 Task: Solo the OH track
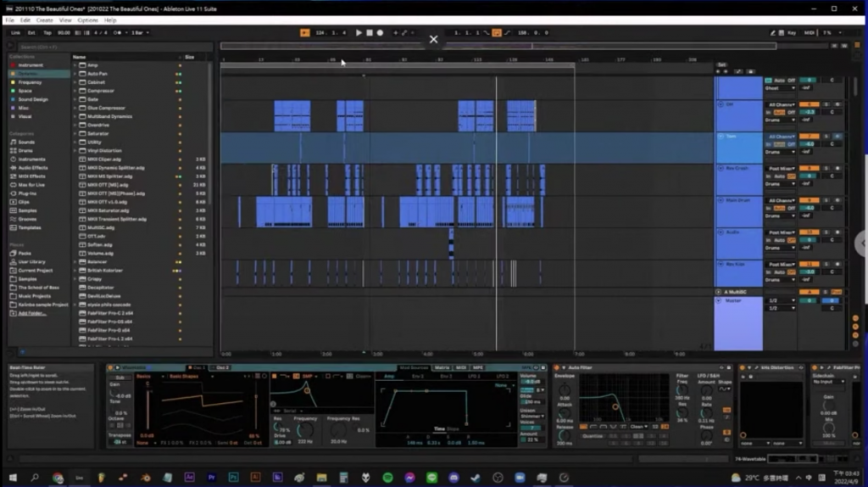coord(826,104)
